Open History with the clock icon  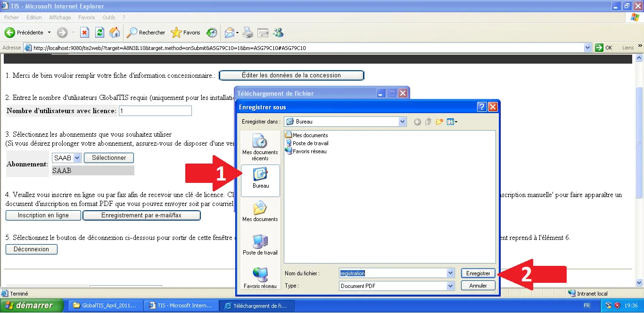click(x=211, y=33)
